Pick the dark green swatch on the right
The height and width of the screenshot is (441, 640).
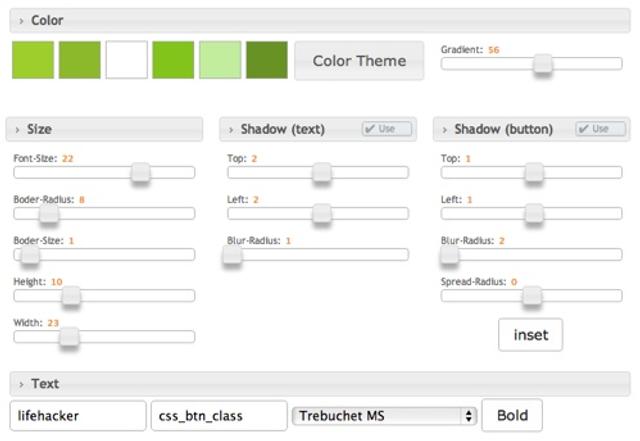[267, 60]
